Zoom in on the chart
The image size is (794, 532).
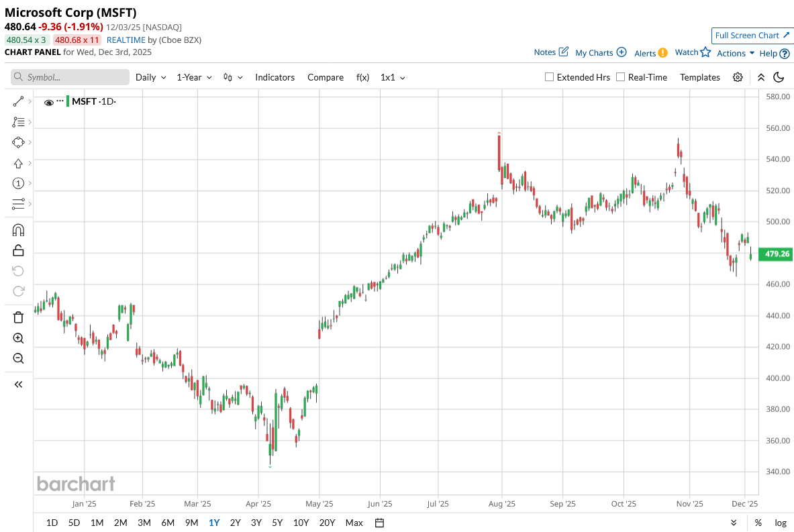(x=18, y=338)
